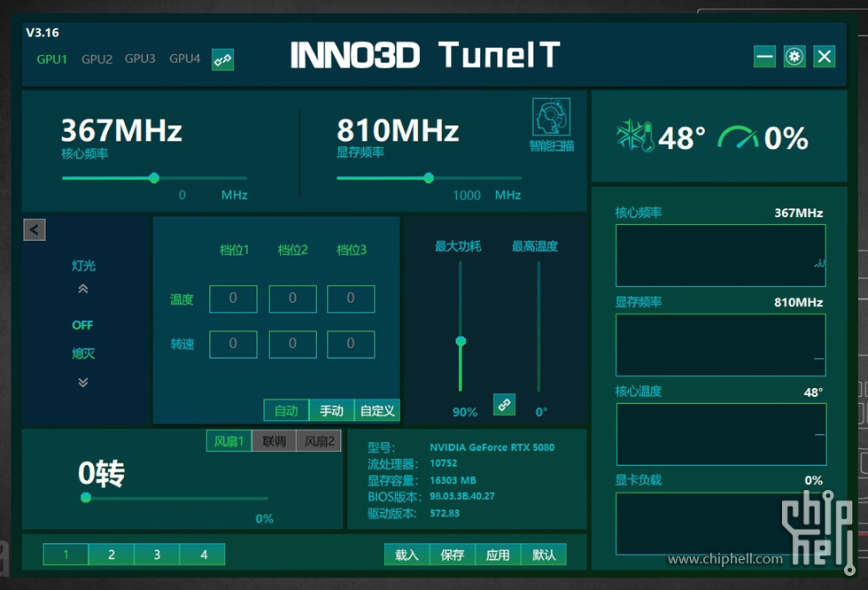Viewport: 868px width, 590px height.
Task: Click the 最大功耗 power limit slider handle
Action: [x=461, y=341]
